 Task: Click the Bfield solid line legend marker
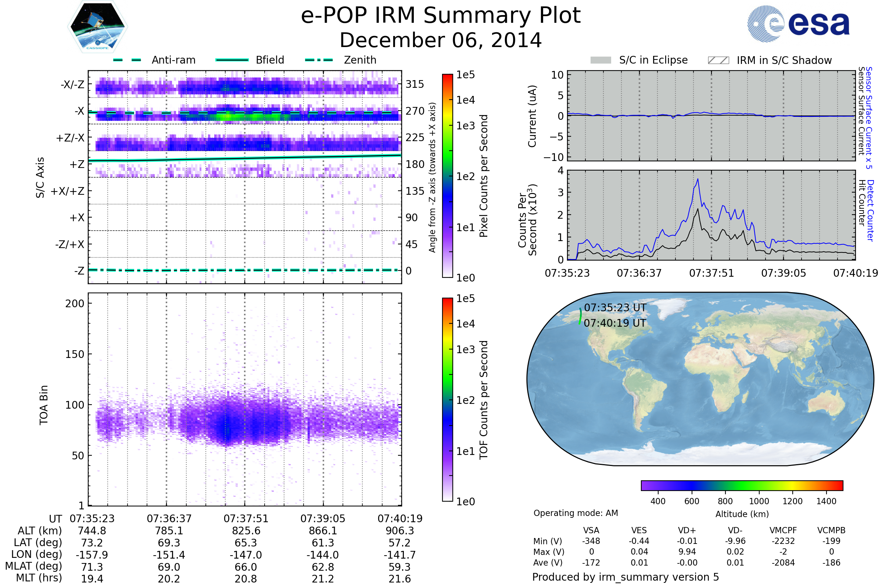[x=232, y=60]
